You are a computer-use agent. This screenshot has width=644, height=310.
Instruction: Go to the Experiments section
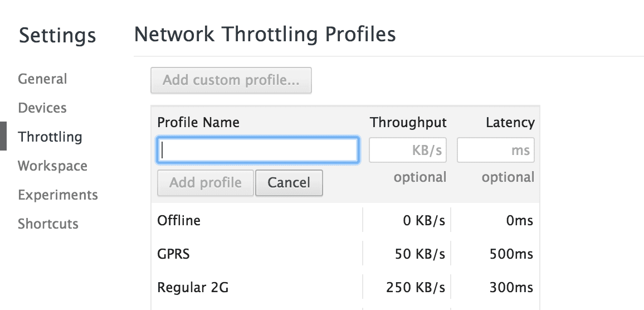pos(58,195)
